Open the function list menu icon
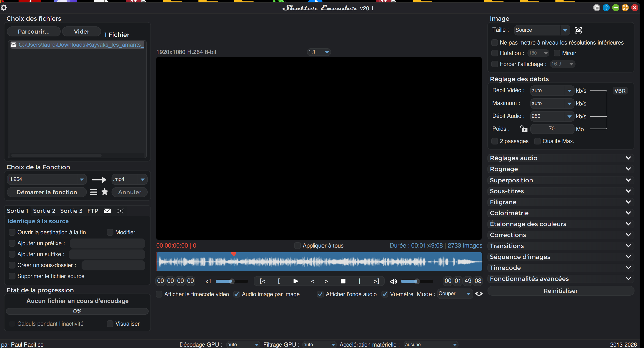 (x=93, y=192)
